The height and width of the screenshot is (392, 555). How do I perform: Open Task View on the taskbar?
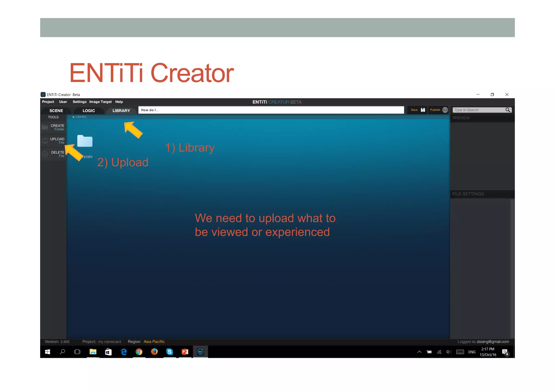point(77,352)
